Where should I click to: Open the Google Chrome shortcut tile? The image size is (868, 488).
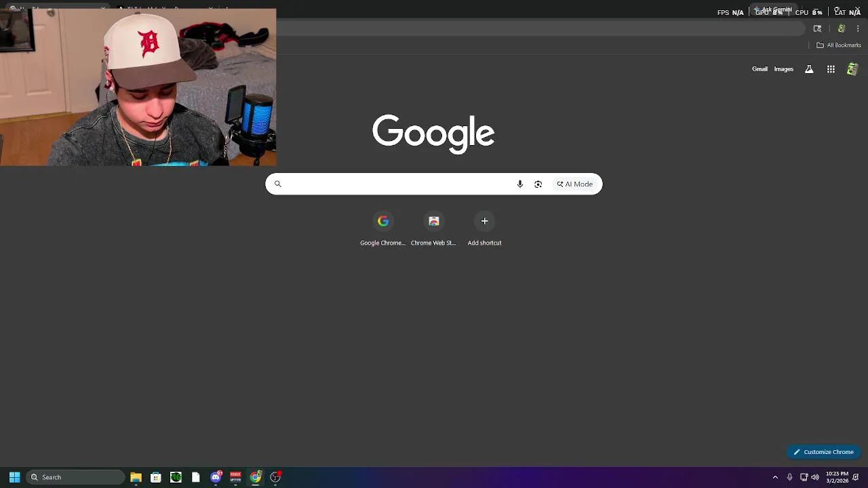tap(382, 228)
